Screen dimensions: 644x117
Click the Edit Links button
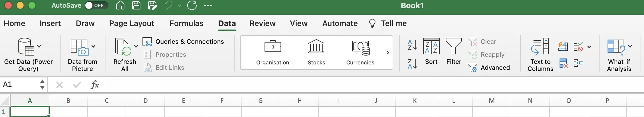tap(164, 68)
